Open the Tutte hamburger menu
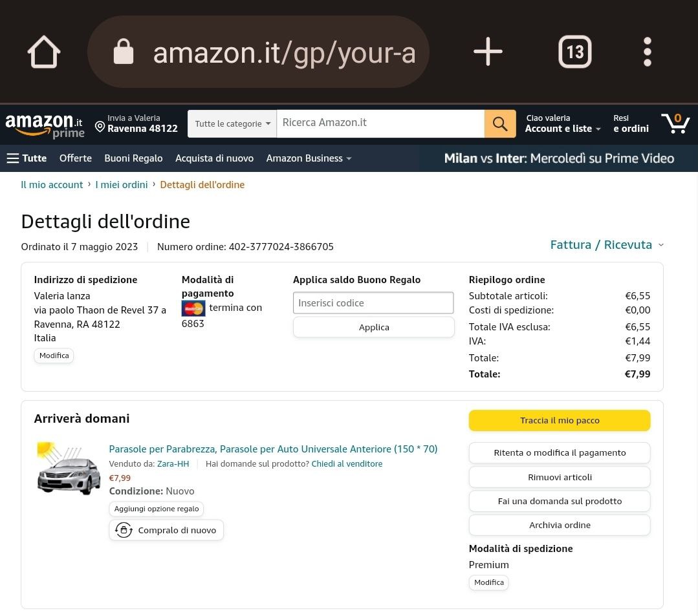Image resolution: width=698 pixels, height=616 pixels. (x=27, y=158)
